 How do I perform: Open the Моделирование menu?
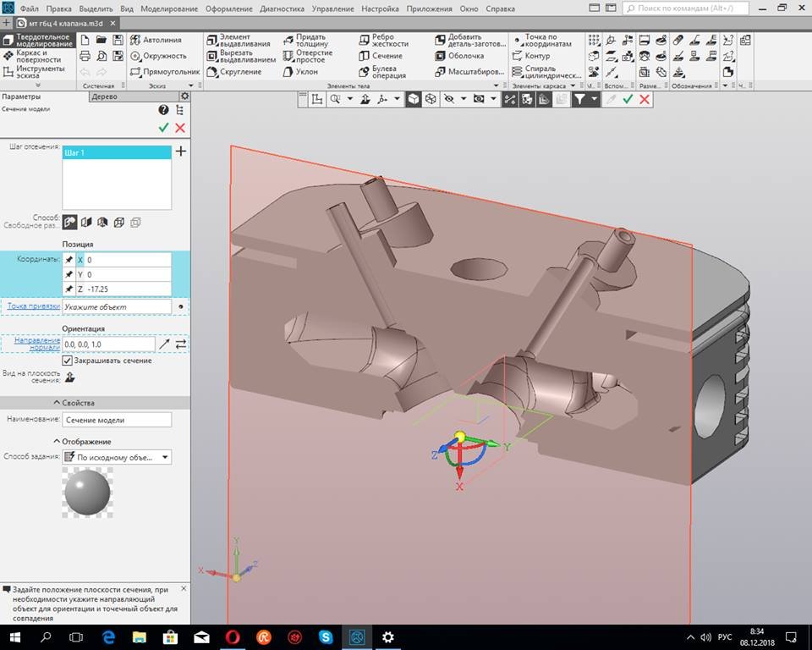169,8
